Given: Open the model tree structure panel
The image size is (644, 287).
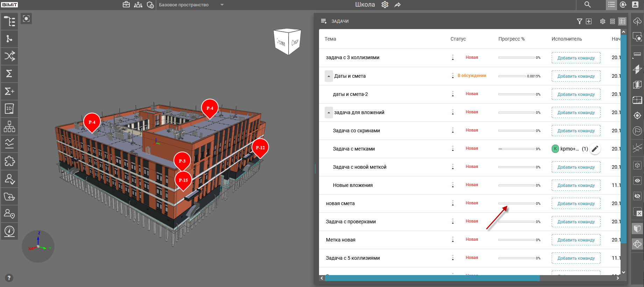Looking at the screenshot, I should [x=9, y=21].
